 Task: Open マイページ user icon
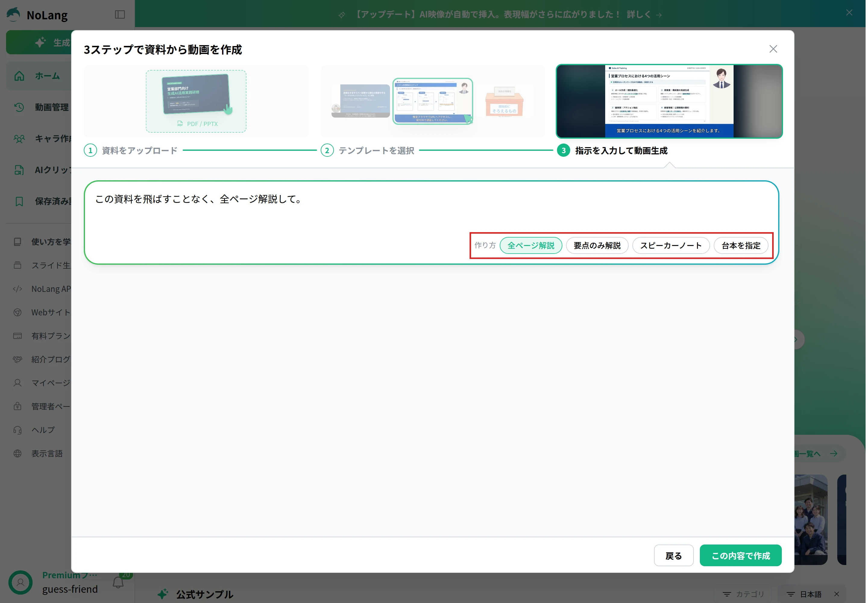[x=17, y=383]
